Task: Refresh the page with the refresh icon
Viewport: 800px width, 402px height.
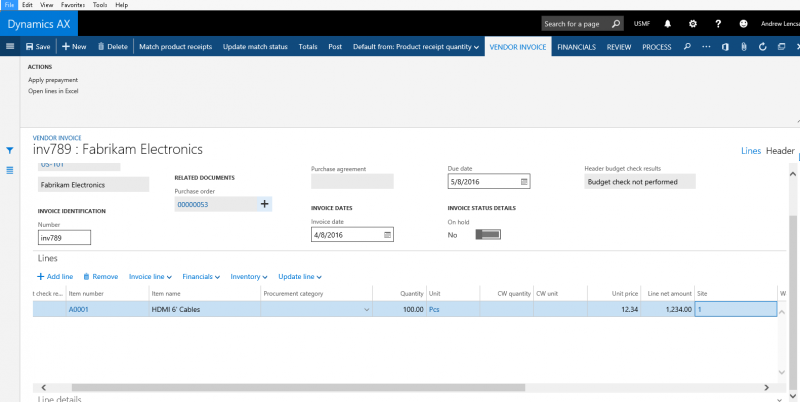Action: pos(763,46)
